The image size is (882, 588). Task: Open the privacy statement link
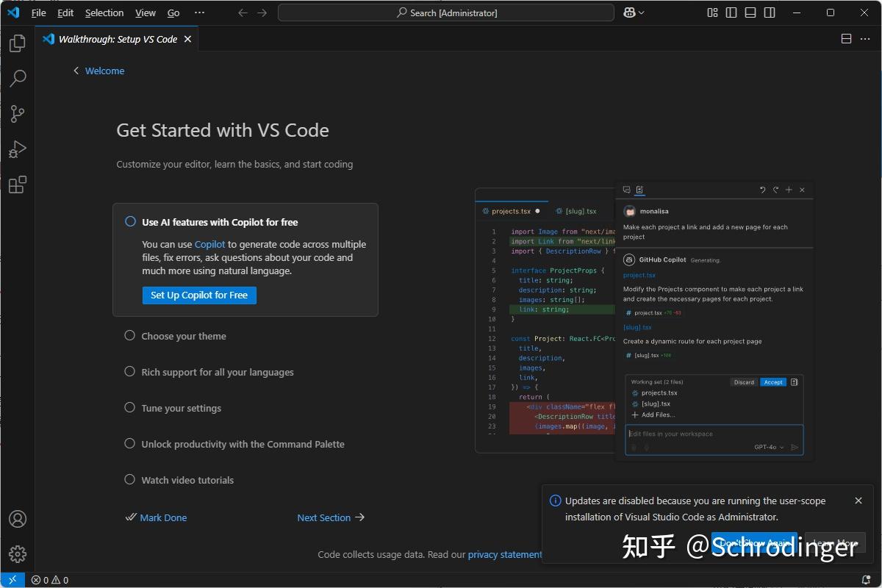click(x=505, y=554)
